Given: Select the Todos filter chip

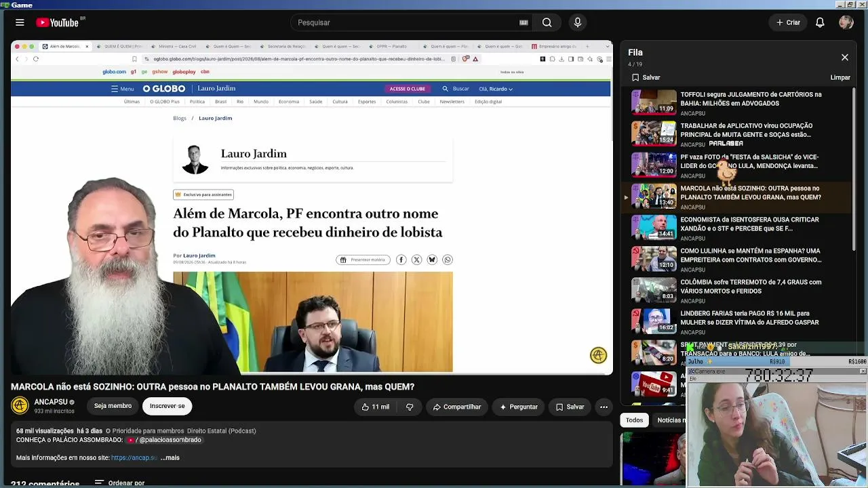Looking at the screenshot, I should tap(635, 420).
